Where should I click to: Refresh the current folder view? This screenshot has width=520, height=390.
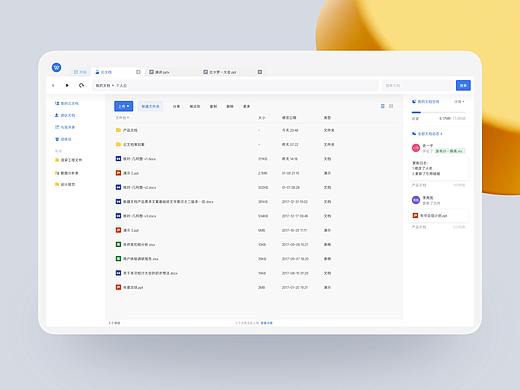click(x=81, y=85)
